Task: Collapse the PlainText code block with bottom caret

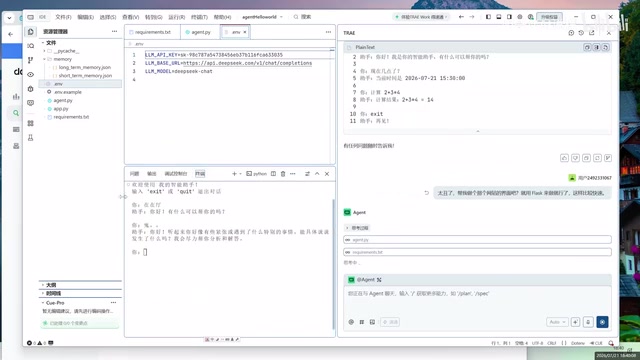Action: (478, 131)
